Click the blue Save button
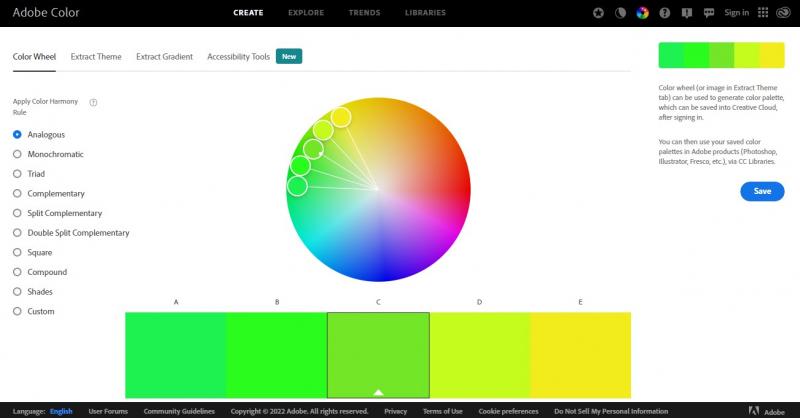The image size is (800, 418). coord(762,191)
